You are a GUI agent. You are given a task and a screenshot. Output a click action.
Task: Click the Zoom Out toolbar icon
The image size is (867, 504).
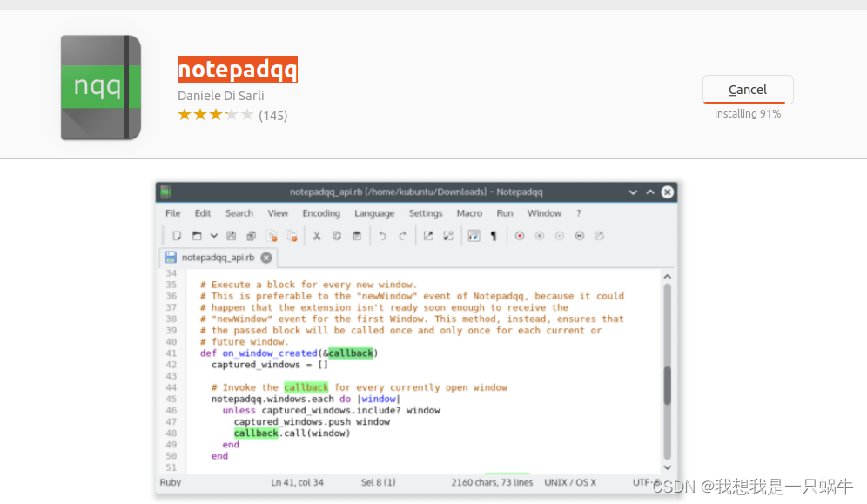[x=448, y=236]
